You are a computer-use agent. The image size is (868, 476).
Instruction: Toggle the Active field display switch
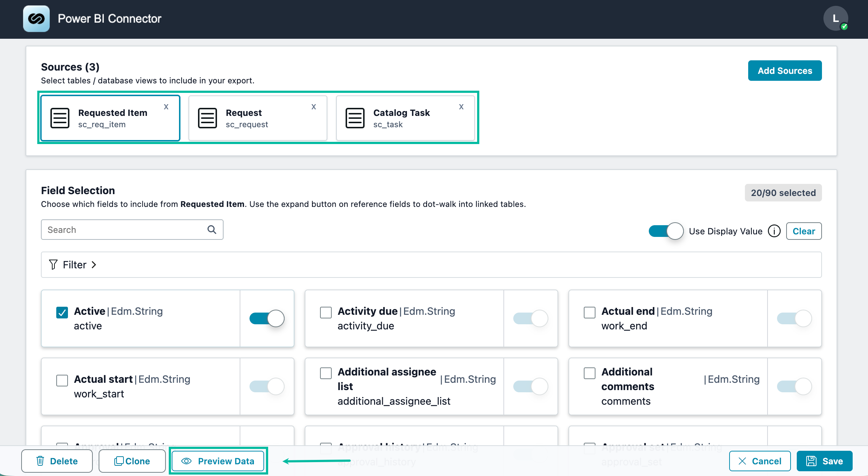[267, 318]
